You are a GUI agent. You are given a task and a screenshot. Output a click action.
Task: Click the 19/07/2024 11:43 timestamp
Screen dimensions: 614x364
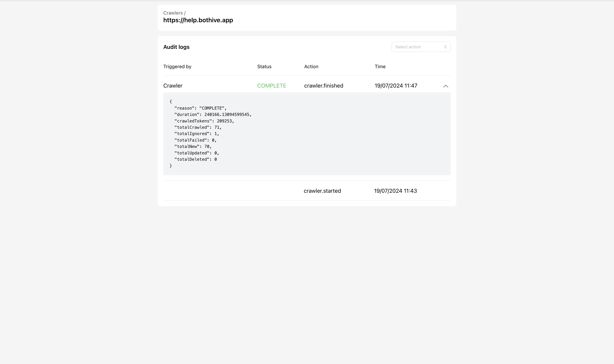(x=395, y=191)
